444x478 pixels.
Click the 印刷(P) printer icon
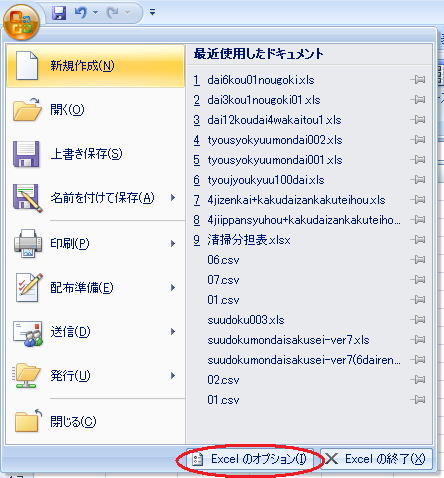click(x=28, y=243)
